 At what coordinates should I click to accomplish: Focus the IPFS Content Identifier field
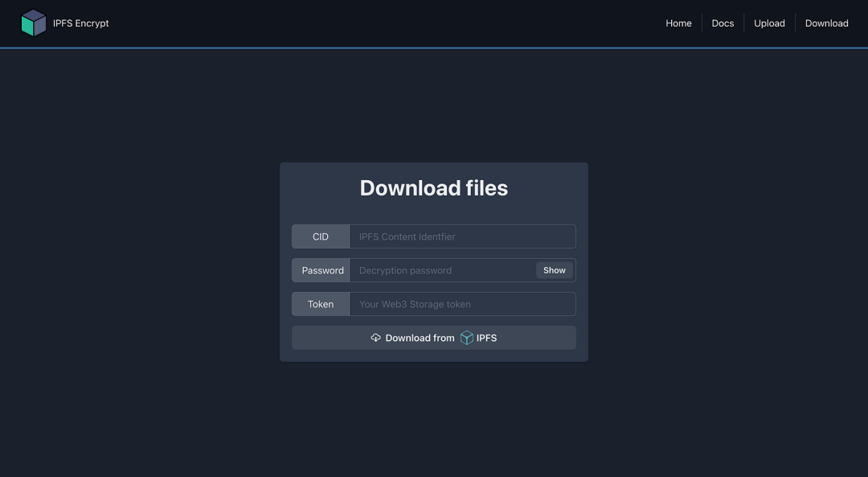462,236
